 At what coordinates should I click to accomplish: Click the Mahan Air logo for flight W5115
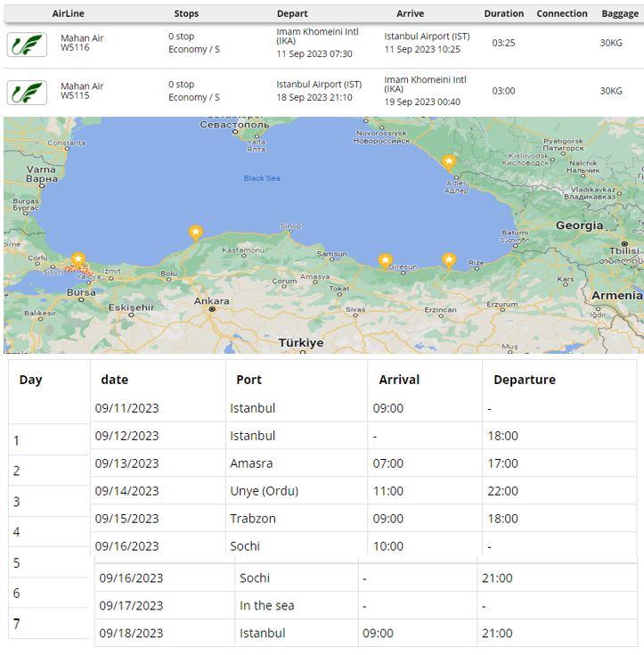click(27, 92)
